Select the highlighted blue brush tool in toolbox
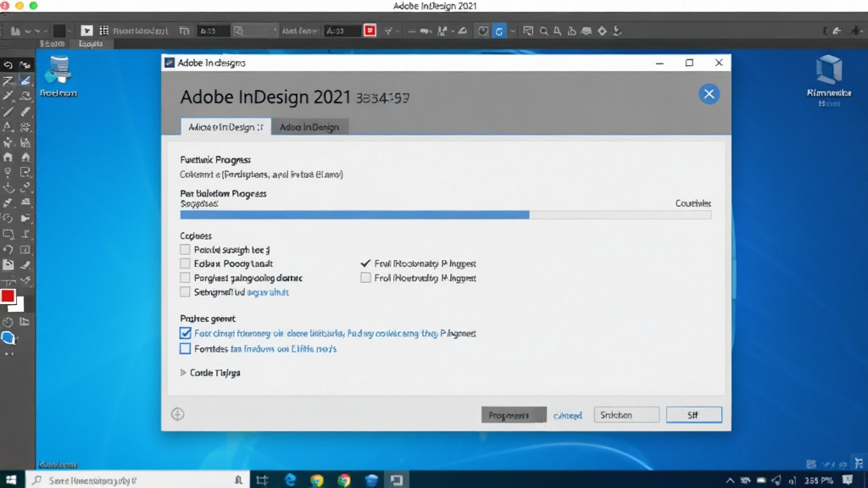 tap(25, 80)
